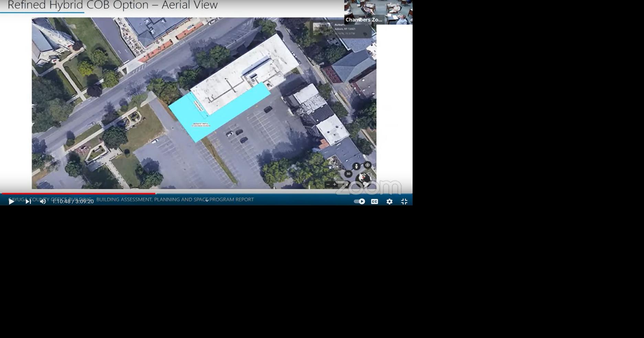The image size is (644, 338).
Task: Exit full screen using the inward arrows icon
Action: [405, 201]
